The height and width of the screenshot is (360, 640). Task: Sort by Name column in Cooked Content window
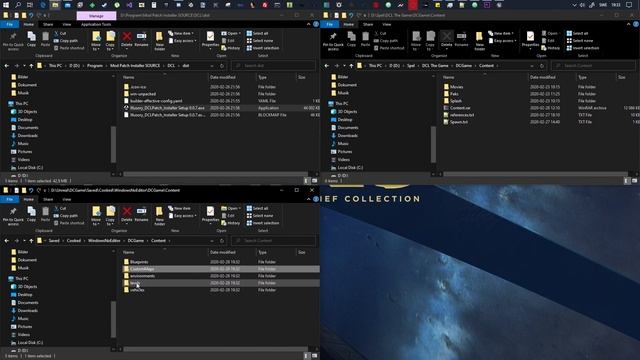[x=129, y=252]
